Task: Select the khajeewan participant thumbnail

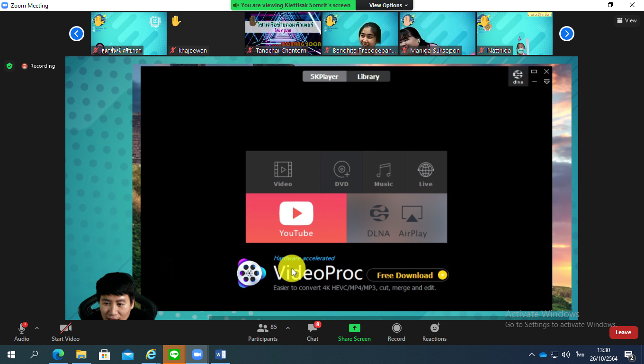Action: (206, 34)
